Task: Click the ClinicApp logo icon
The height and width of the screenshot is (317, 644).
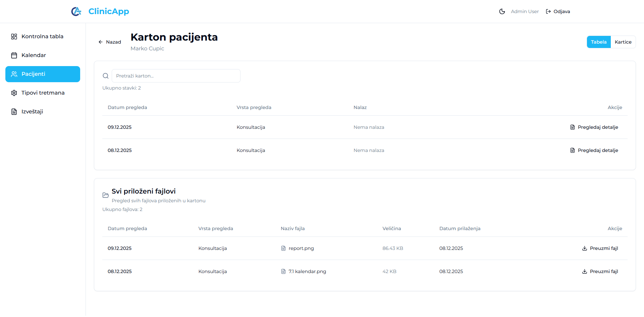Action: tap(76, 11)
